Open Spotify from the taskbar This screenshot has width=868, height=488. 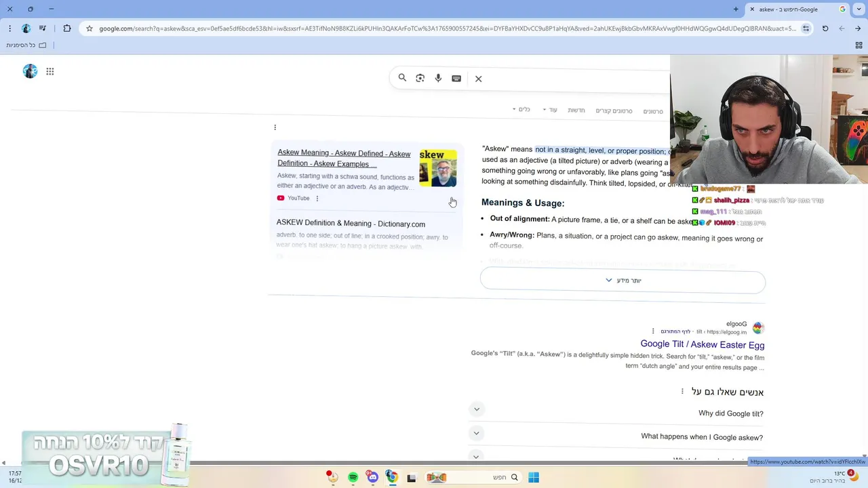[353, 478]
